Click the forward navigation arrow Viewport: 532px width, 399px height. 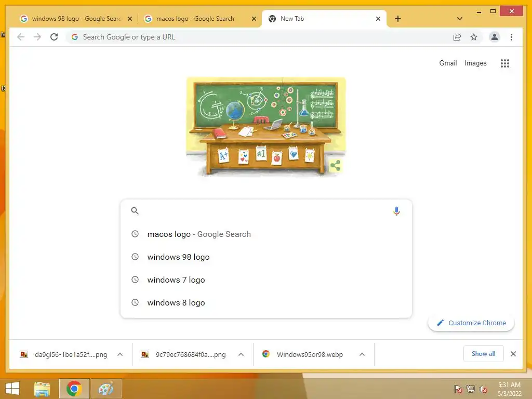pos(37,37)
